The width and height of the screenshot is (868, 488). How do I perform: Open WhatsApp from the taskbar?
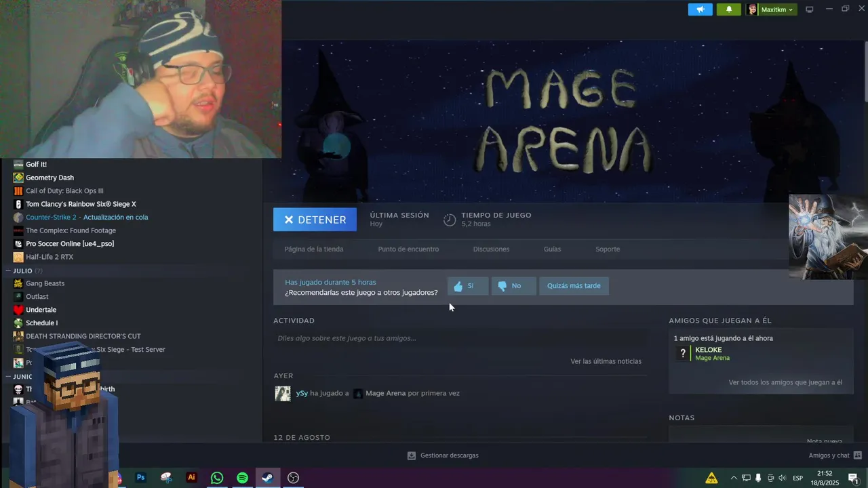tap(217, 478)
